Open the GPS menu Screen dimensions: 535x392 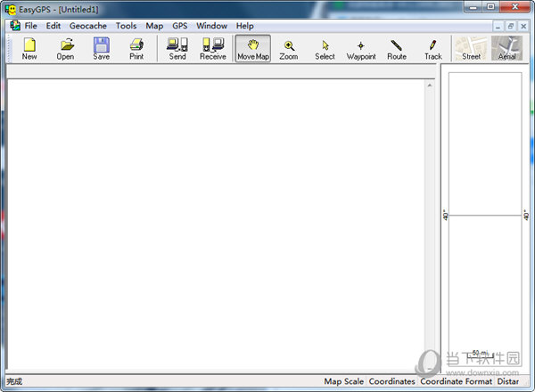(x=180, y=26)
